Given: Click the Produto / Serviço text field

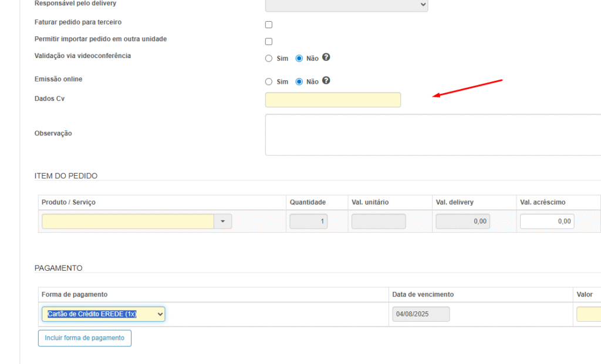Looking at the screenshot, I should (x=128, y=222).
